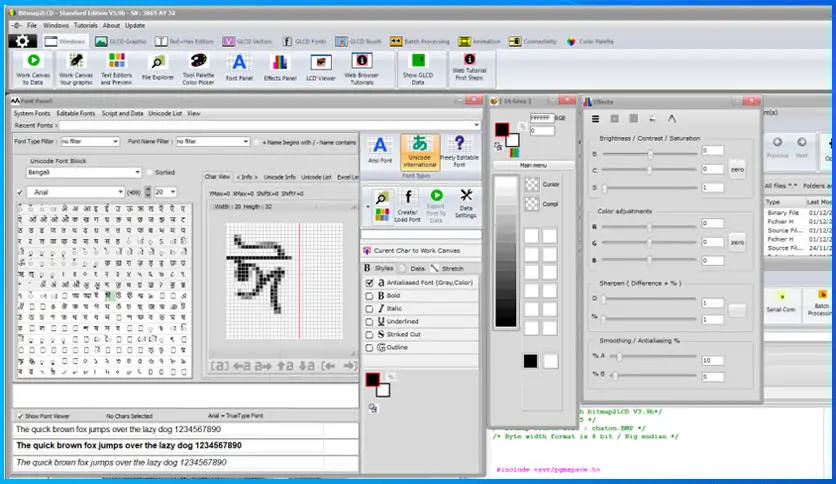836x484 pixels.
Task: Click magnifier preview icon in Font Panel
Action: (382, 198)
